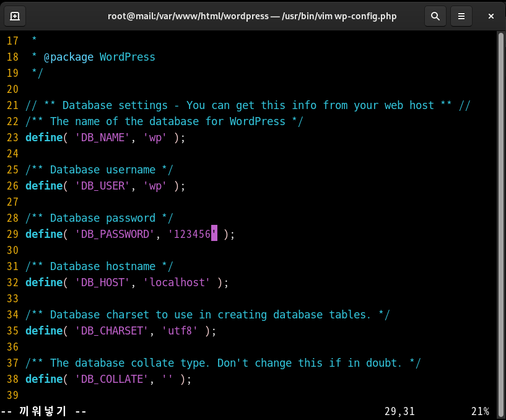Click the 'localhost' value

click(x=177, y=283)
